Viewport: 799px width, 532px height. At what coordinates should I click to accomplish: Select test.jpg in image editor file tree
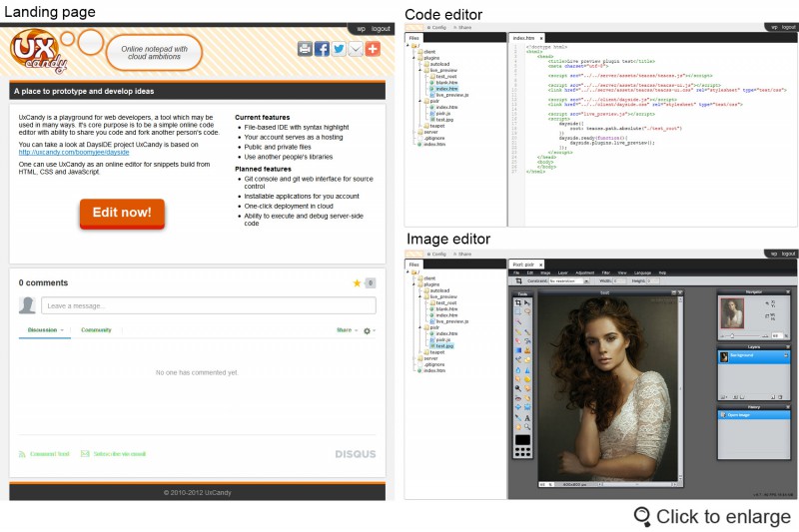441,346
